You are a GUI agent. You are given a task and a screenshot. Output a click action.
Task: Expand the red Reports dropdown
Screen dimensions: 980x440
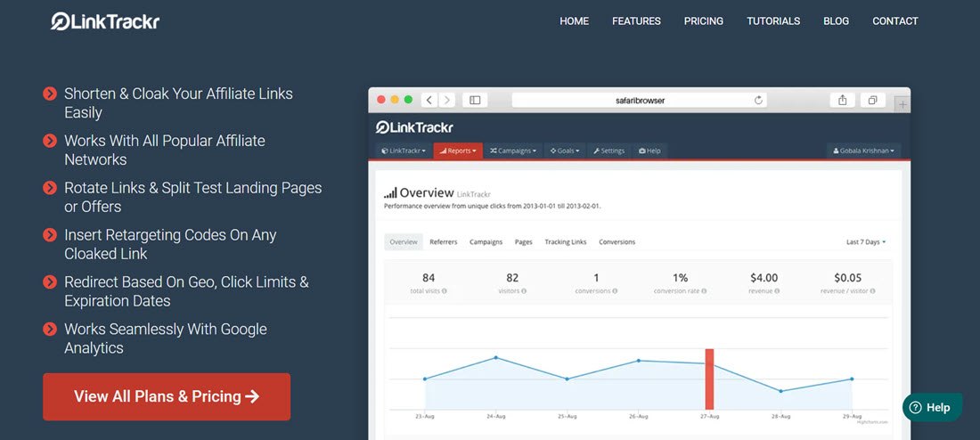click(x=458, y=151)
